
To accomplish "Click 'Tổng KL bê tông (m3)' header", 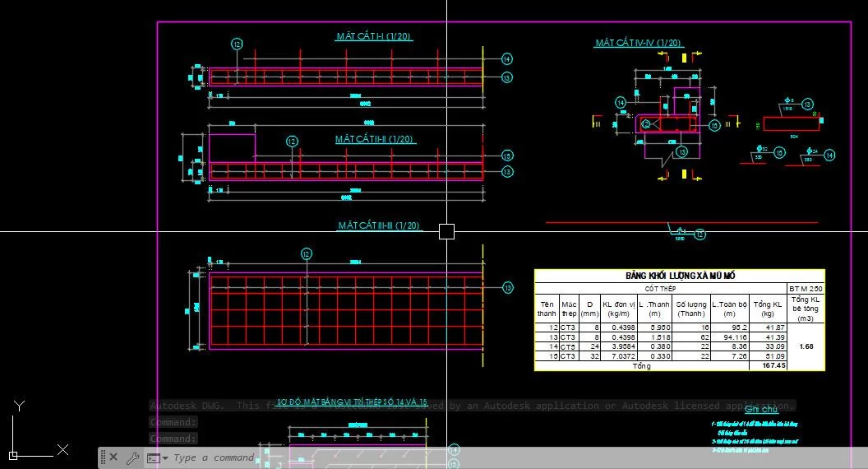I will coord(806,309).
